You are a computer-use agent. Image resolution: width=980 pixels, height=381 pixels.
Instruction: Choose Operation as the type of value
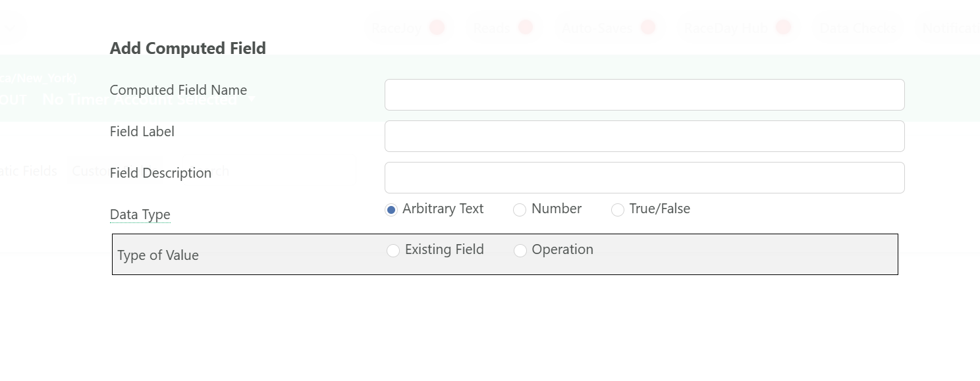click(x=520, y=251)
